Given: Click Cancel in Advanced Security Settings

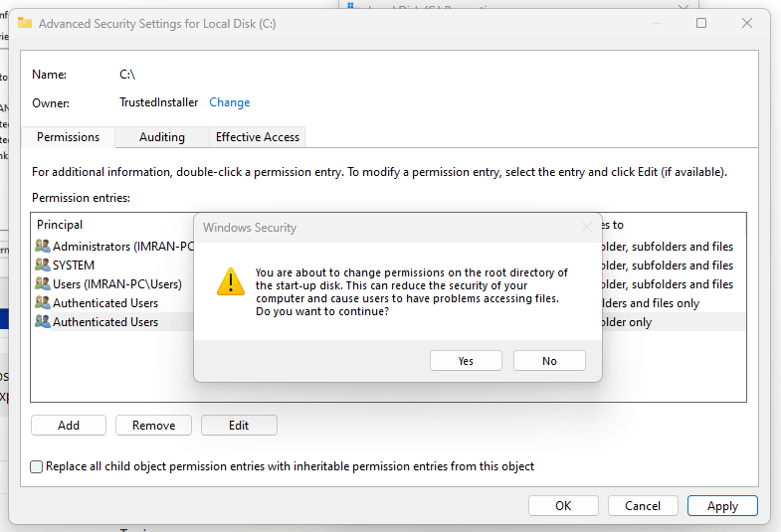Looking at the screenshot, I should (x=643, y=506).
